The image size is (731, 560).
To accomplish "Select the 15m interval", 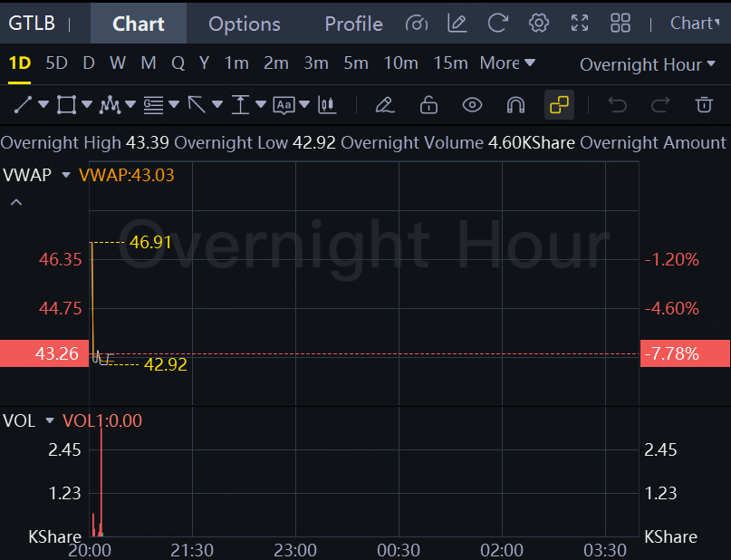I will 450,63.
